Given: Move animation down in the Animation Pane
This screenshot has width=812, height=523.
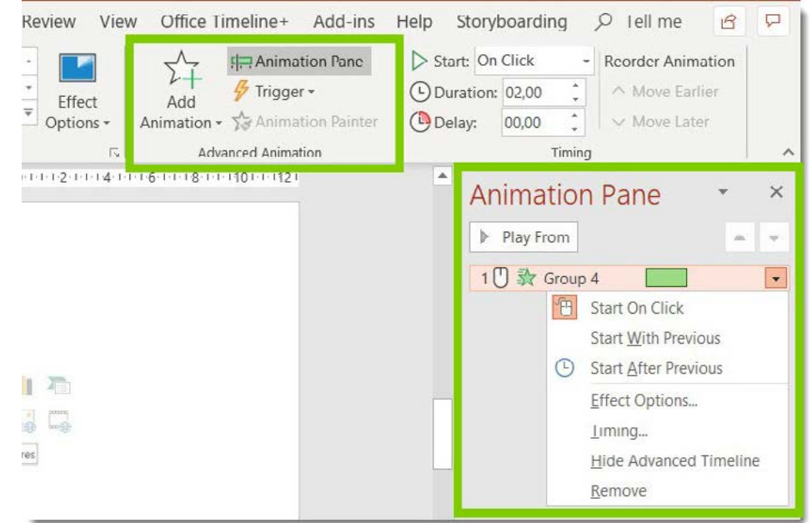Looking at the screenshot, I should [774, 238].
